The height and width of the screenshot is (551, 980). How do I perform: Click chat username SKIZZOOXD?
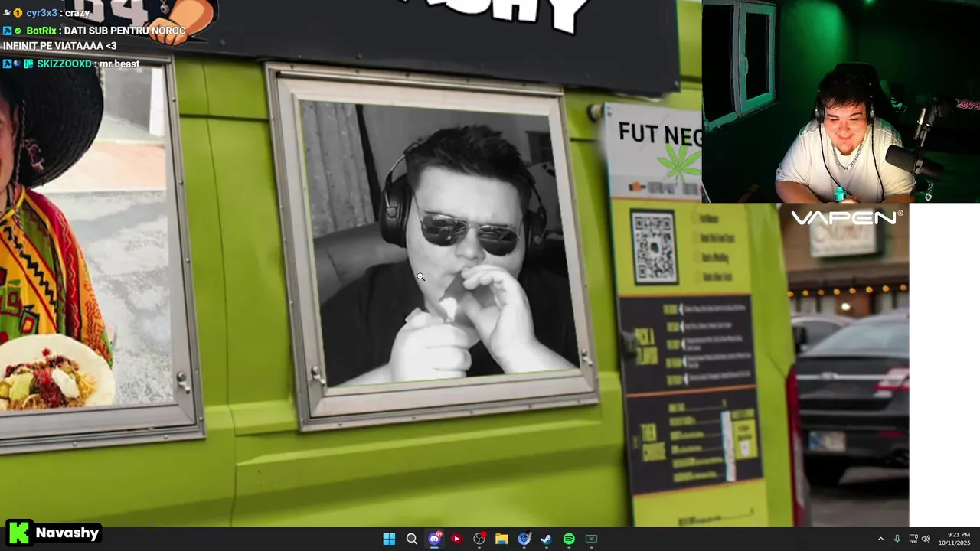(x=64, y=64)
